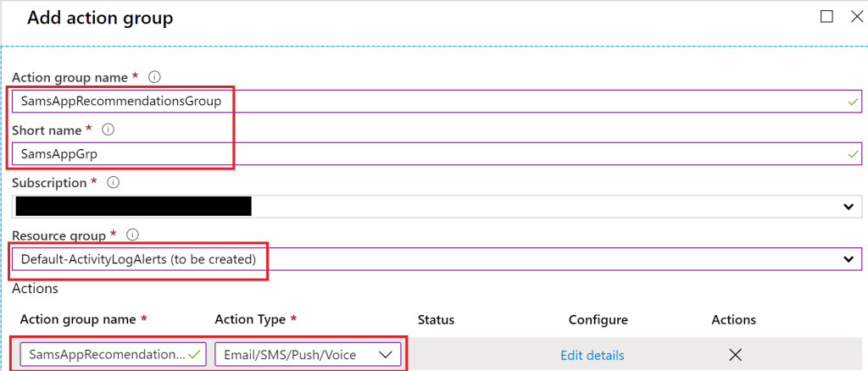Focus the Short name field containing SamsAppGrp

pyautogui.click(x=424, y=154)
